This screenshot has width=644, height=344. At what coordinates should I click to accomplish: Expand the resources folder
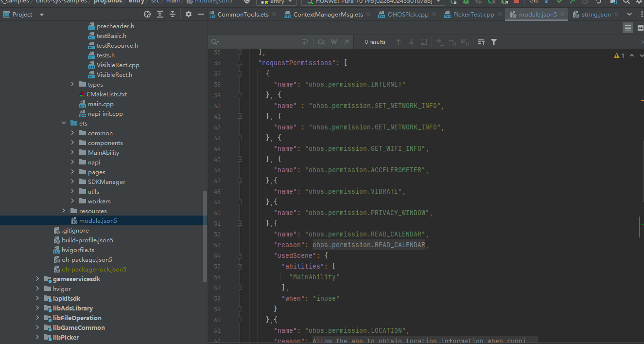point(64,211)
